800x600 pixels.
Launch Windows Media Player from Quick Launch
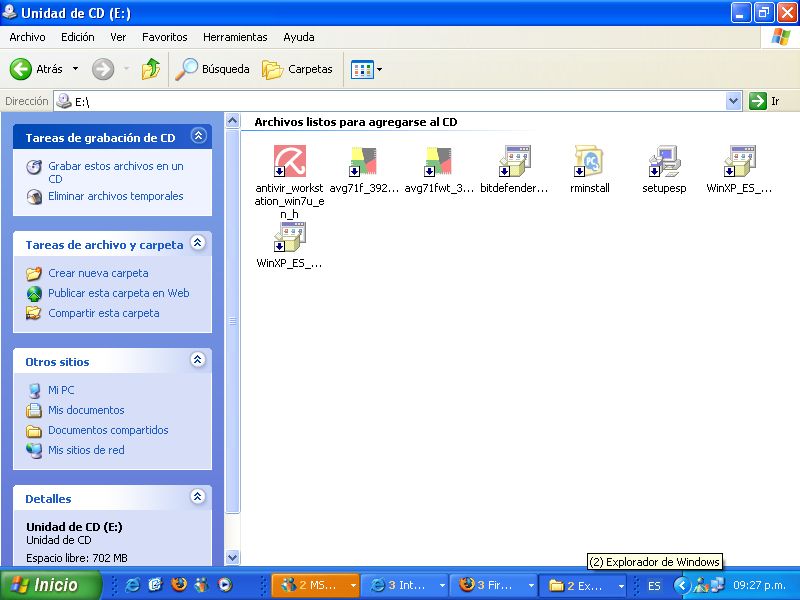[x=224, y=585]
